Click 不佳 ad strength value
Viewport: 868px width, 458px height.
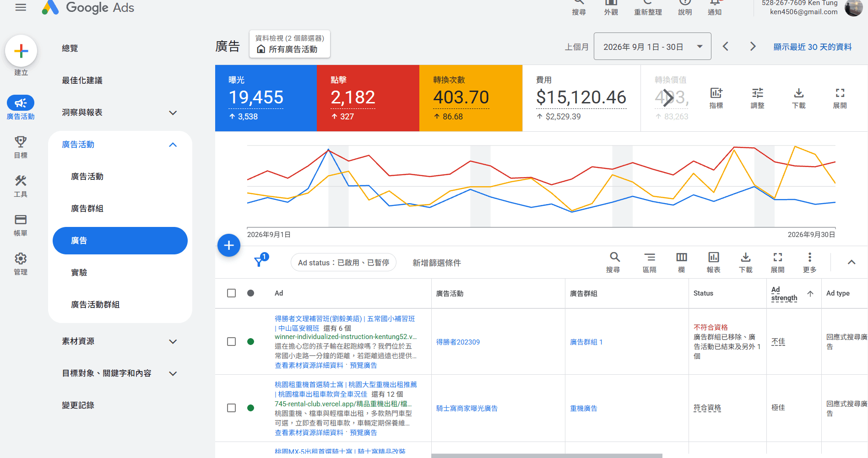(x=778, y=341)
